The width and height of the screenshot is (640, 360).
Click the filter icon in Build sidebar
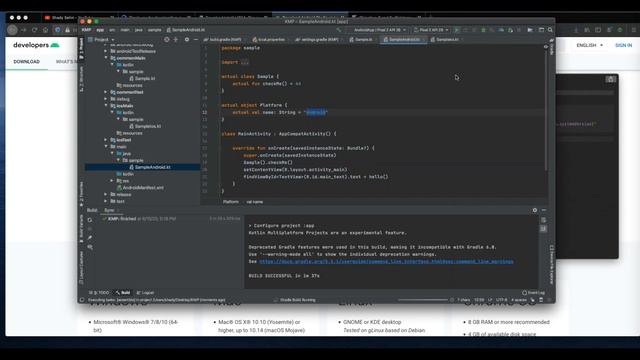tap(90, 247)
